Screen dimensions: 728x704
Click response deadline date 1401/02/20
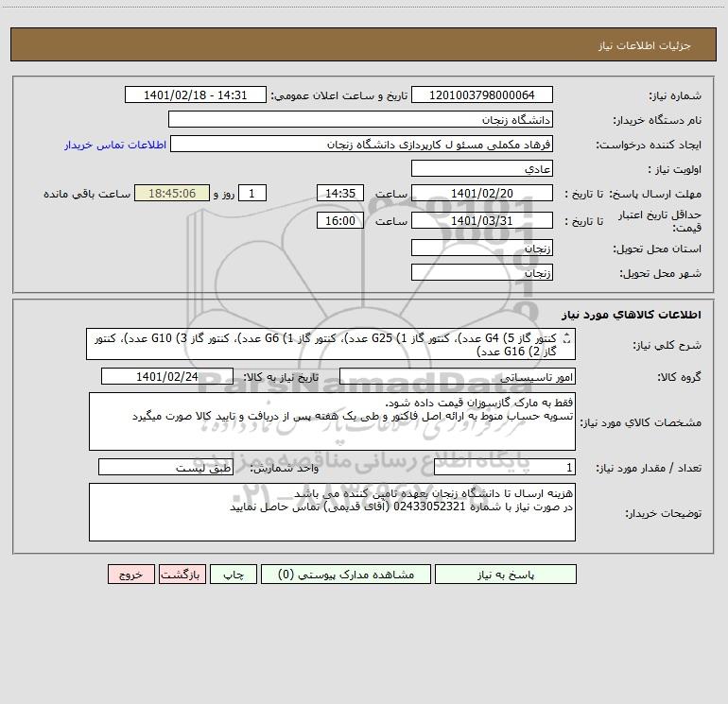(482, 193)
